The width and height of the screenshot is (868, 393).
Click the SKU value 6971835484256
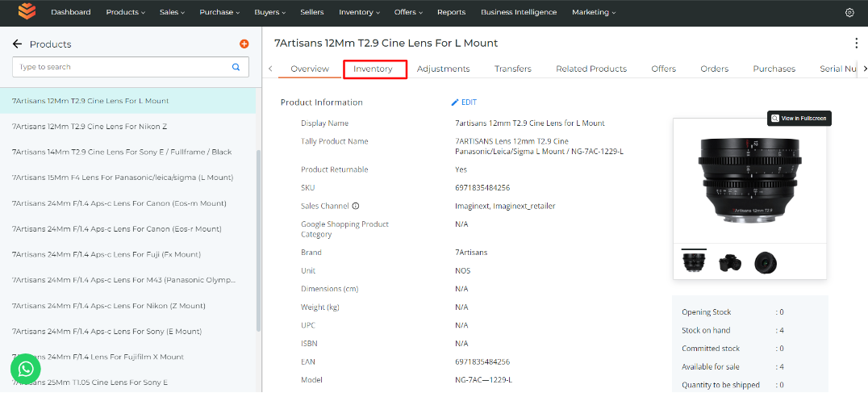pos(482,188)
